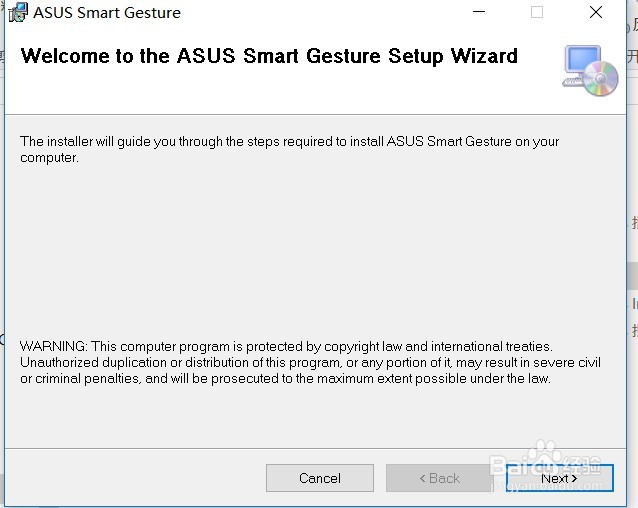Proceed with the Next button

[x=559, y=478]
